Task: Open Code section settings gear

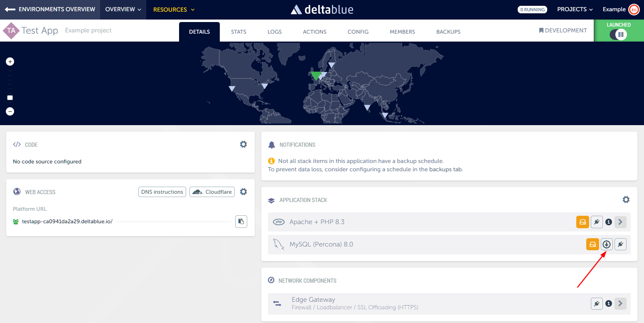Action: pyautogui.click(x=243, y=144)
